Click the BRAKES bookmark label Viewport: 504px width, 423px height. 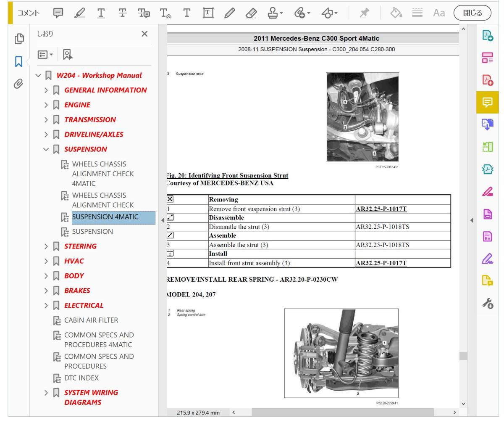[77, 291]
